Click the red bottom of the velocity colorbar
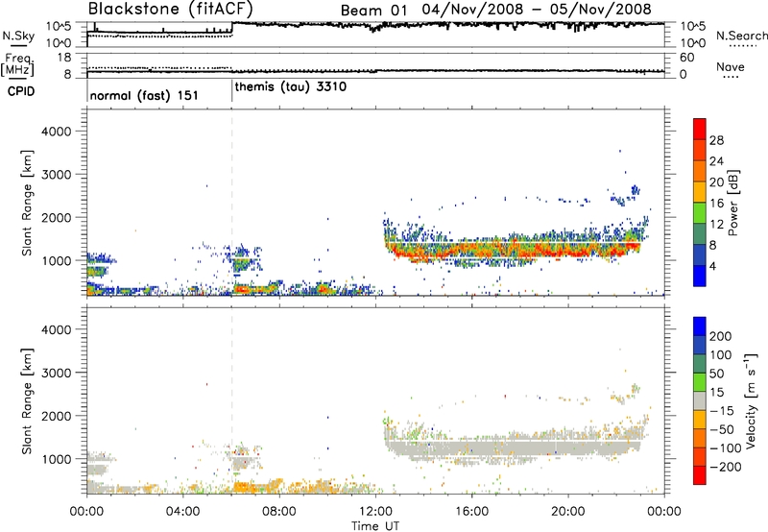Image resolution: width=768 pixels, height=532 pixels. 700,475
